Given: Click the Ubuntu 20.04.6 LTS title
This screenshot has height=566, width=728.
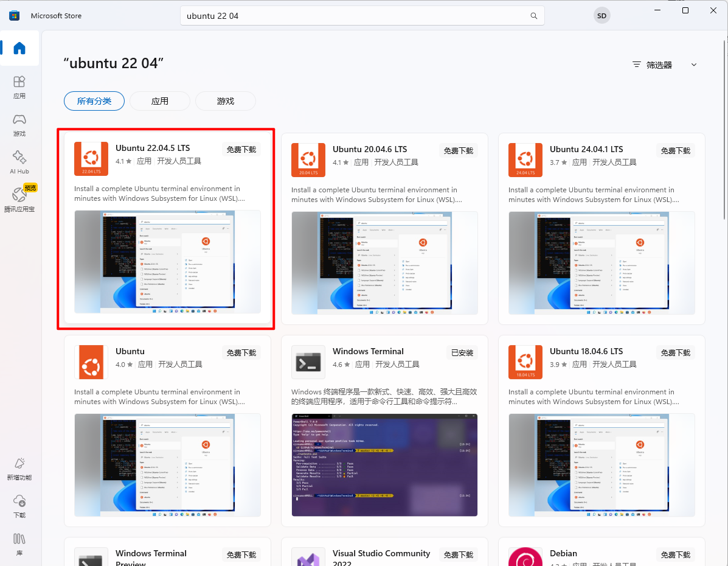Looking at the screenshot, I should [x=370, y=150].
